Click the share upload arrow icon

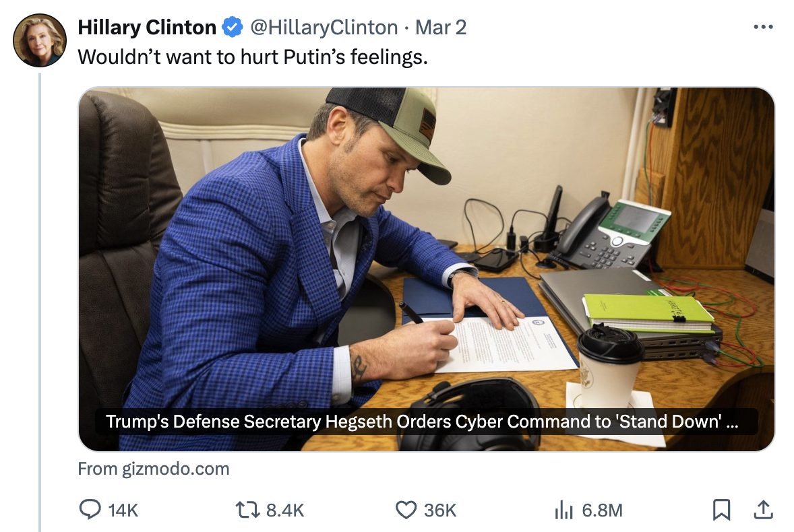pos(763,510)
